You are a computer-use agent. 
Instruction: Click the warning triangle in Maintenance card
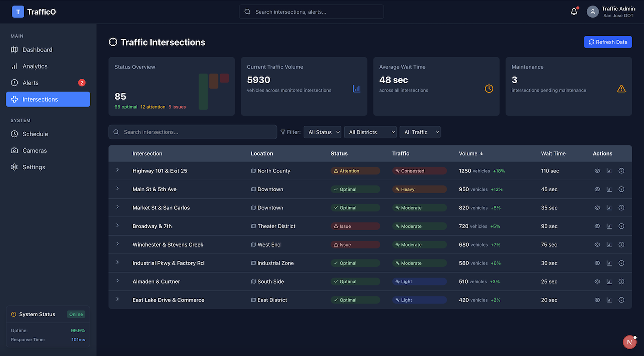tap(621, 89)
